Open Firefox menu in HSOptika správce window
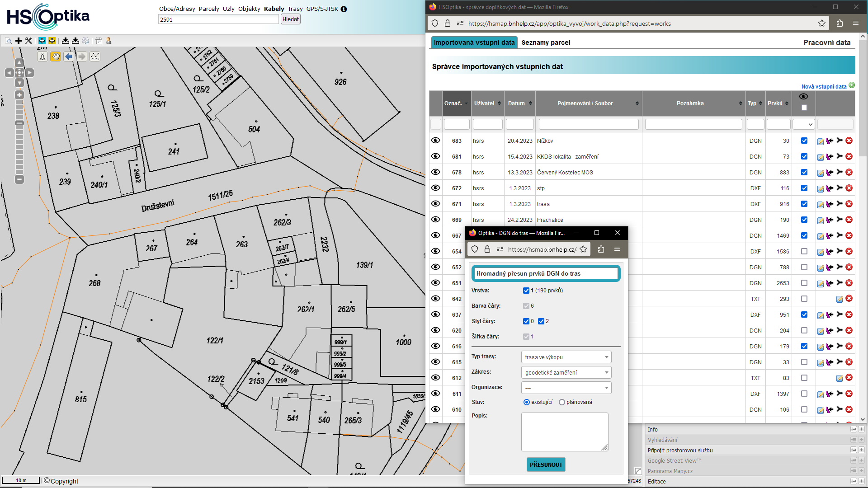The width and height of the screenshot is (868, 488). pos(855,23)
